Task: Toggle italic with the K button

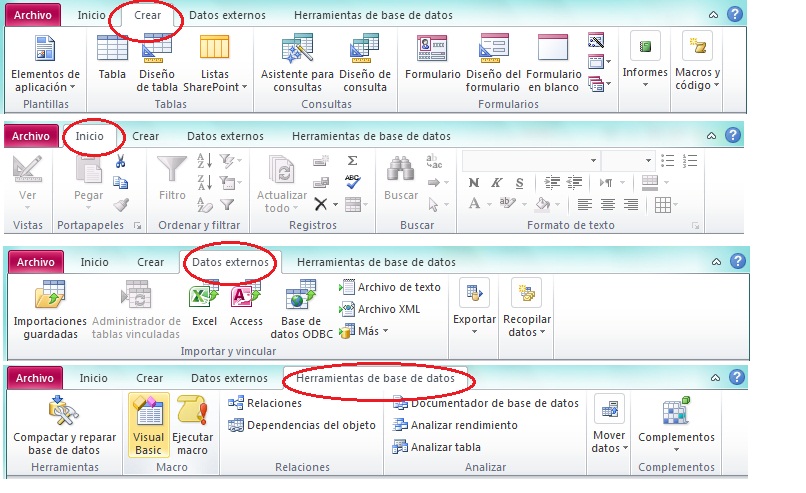Action: (497, 182)
